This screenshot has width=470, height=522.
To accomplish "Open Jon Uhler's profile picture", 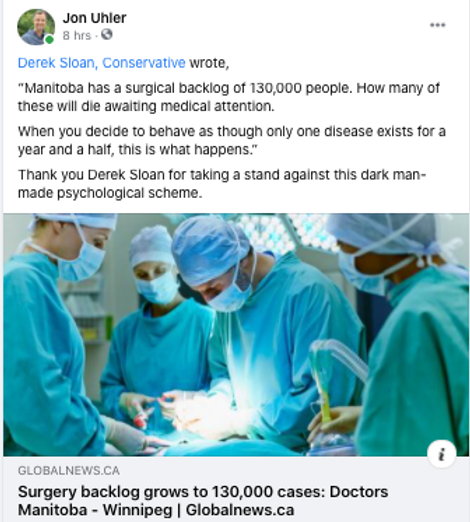I will click(36, 27).
